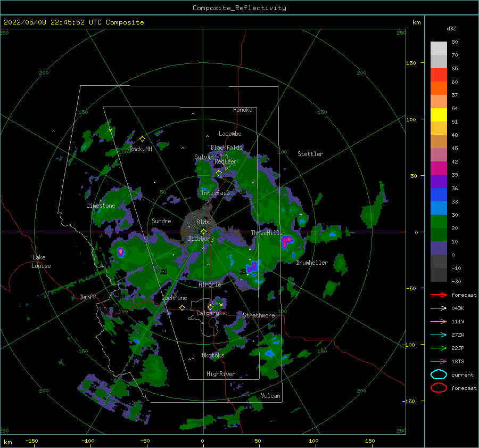Select the 39 dBZ purple color swatch
This screenshot has width=479, height=448.
[439, 181]
